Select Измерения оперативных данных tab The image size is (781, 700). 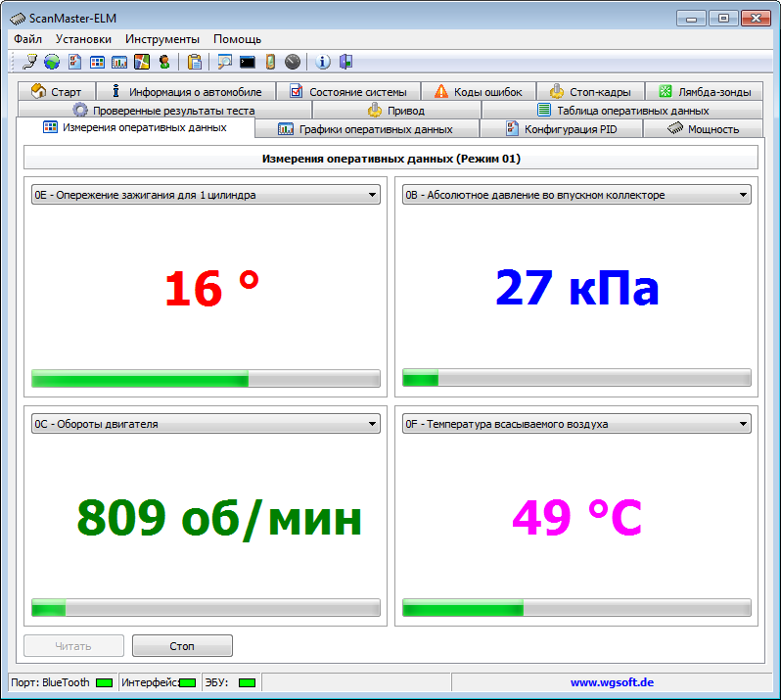[x=135, y=127]
